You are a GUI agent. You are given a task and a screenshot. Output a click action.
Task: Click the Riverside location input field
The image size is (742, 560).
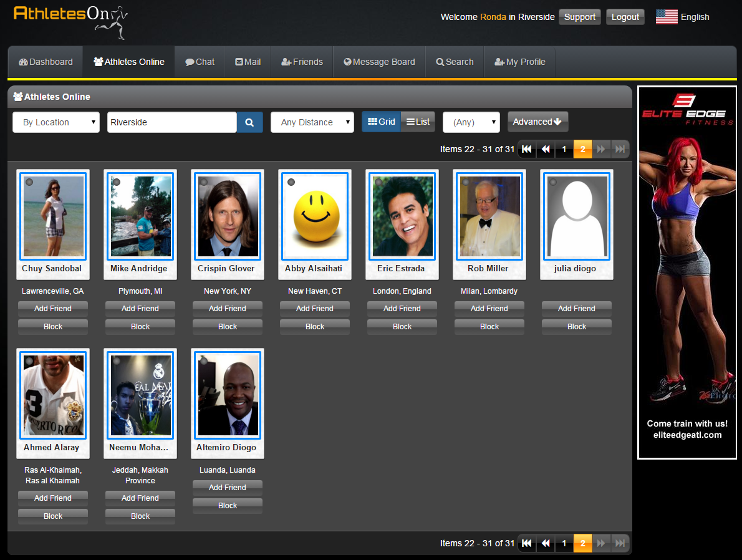point(171,122)
